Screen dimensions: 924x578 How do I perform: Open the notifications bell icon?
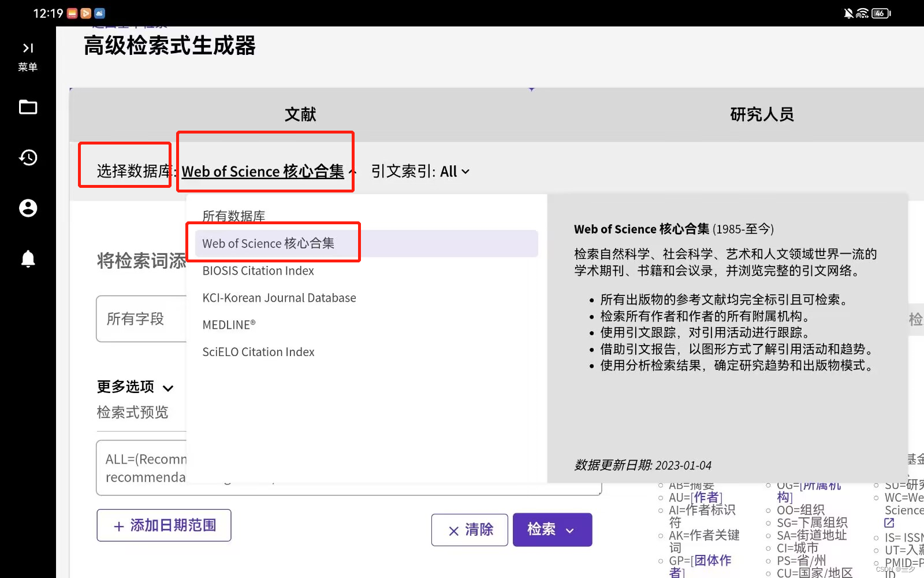point(28,258)
